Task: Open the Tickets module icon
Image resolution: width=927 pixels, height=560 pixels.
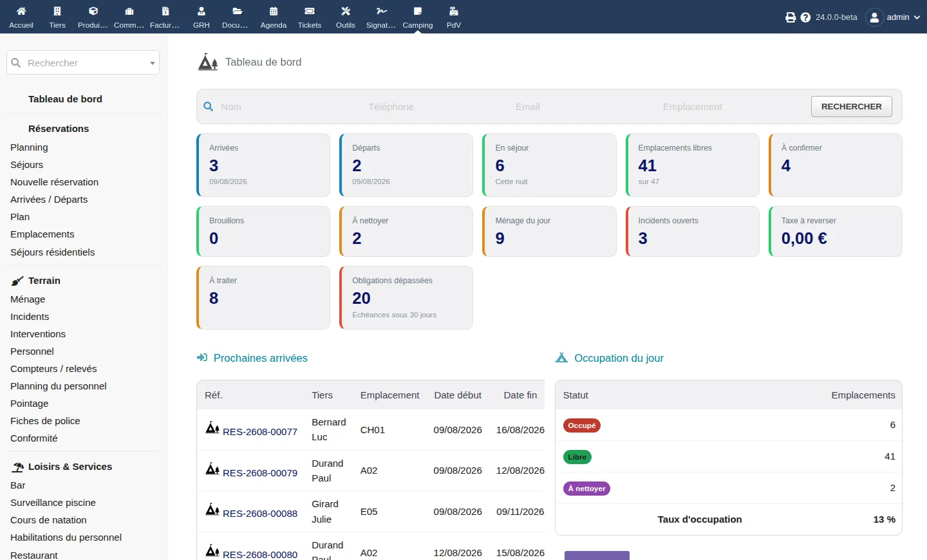Action: [x=310, y=11]
